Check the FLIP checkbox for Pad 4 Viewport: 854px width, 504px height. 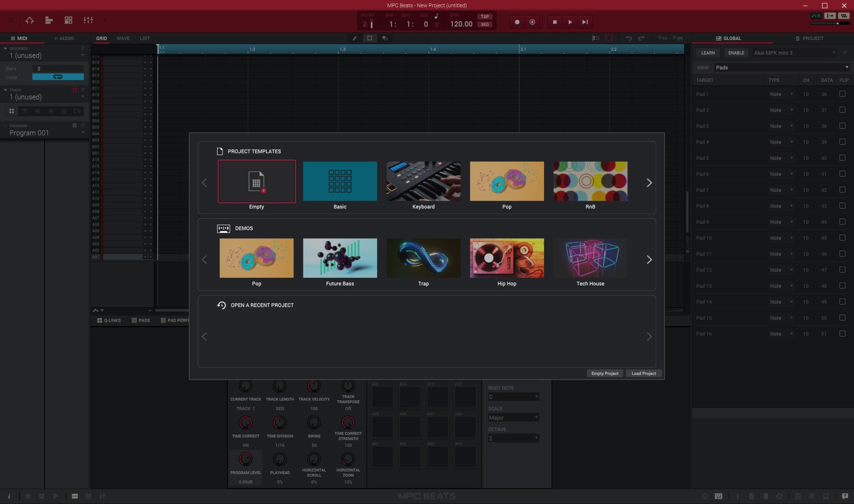click(x=842, y=142)
